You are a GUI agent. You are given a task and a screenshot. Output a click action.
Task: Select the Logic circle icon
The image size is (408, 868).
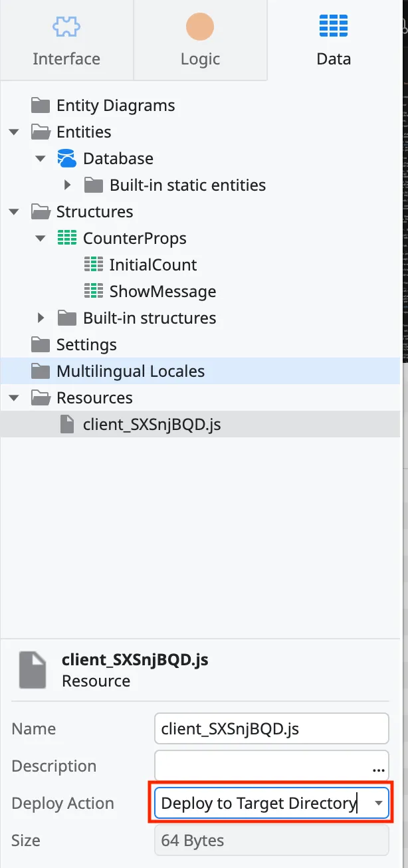[x=200, y=25]
